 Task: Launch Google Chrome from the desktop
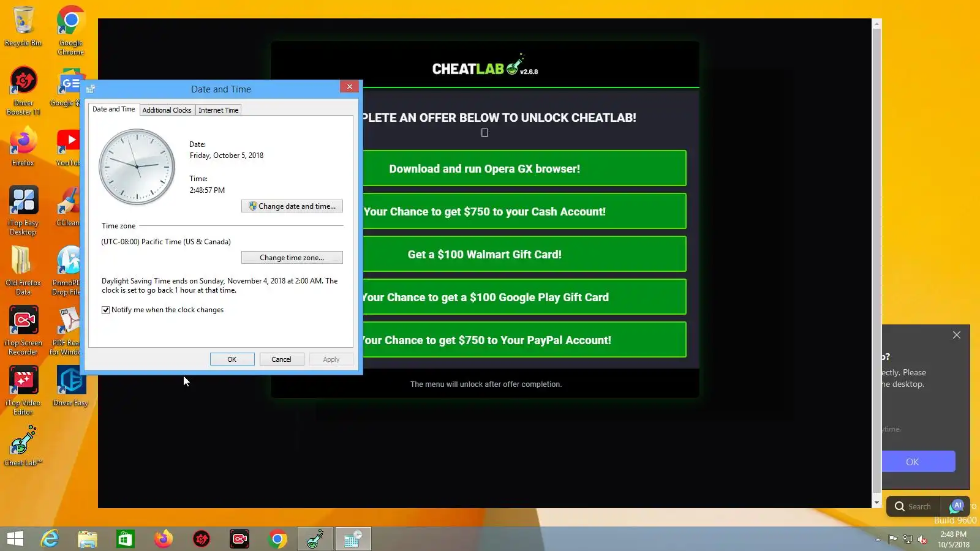pos(71,31)
